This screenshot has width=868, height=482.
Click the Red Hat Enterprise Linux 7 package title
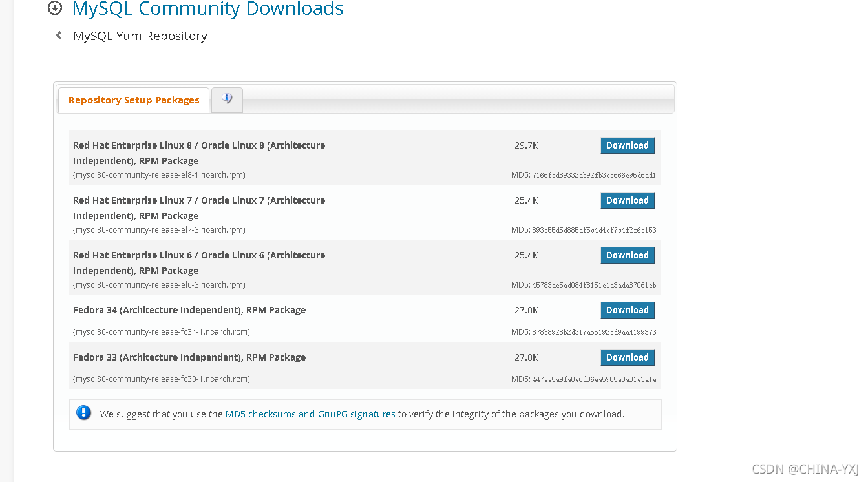(x=199, y=208)
